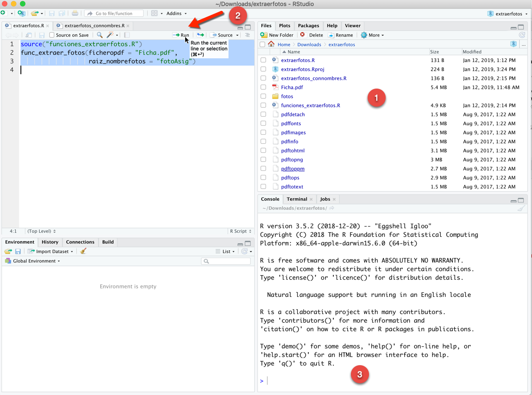Viewport: 532px width, 395px height.
Task: Switch to the extraerfotos_connombres.R tab
Action: (94, 25)
